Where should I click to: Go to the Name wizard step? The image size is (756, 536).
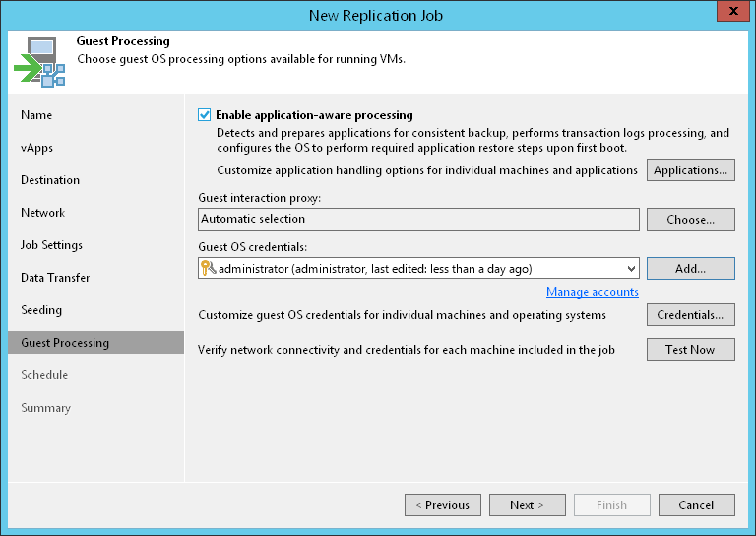[36, 115]
